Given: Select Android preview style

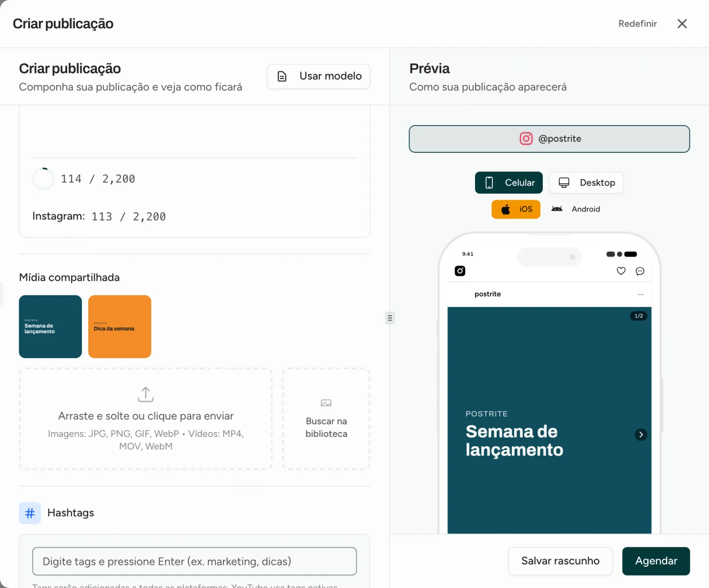Looking at the screenshot, I should pyautogui.click(x=576, y=209).
